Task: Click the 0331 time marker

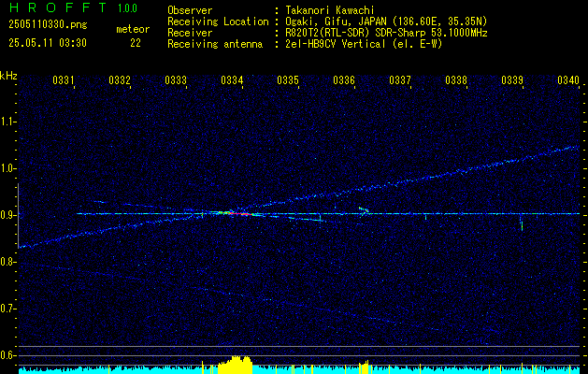Action: coord(64,79)
